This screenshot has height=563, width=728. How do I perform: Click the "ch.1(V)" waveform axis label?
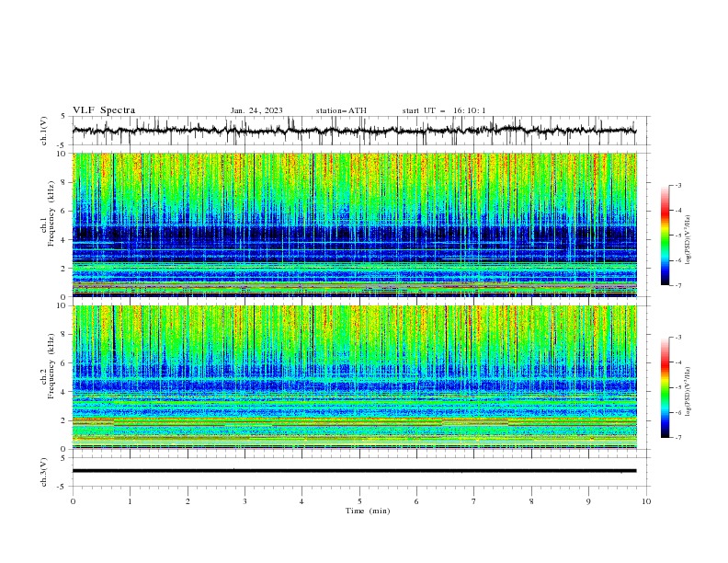(43, 131)
